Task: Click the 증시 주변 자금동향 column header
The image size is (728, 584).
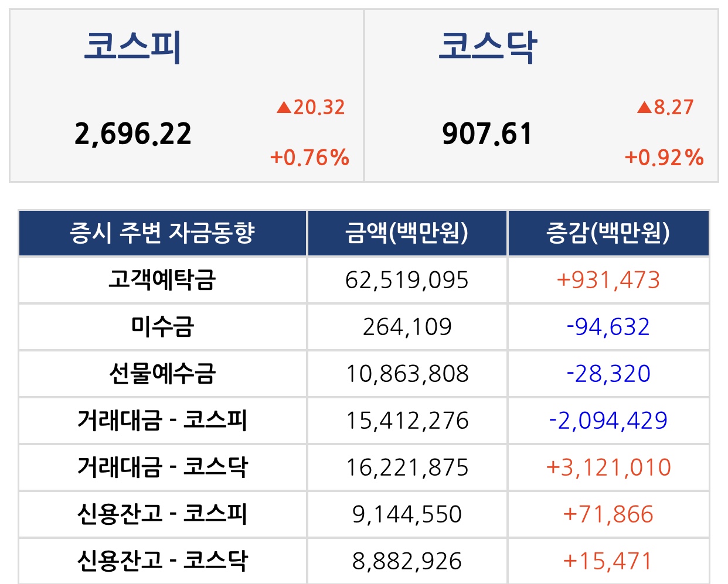Action: (x=162, y=233)
